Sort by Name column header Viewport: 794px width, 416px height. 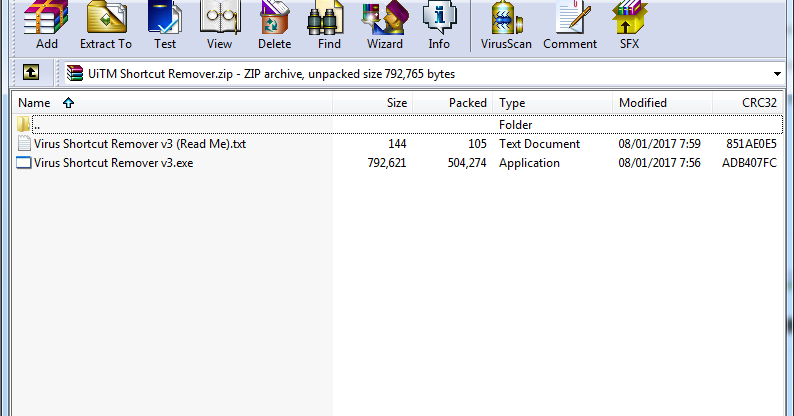tap(172, 103)
